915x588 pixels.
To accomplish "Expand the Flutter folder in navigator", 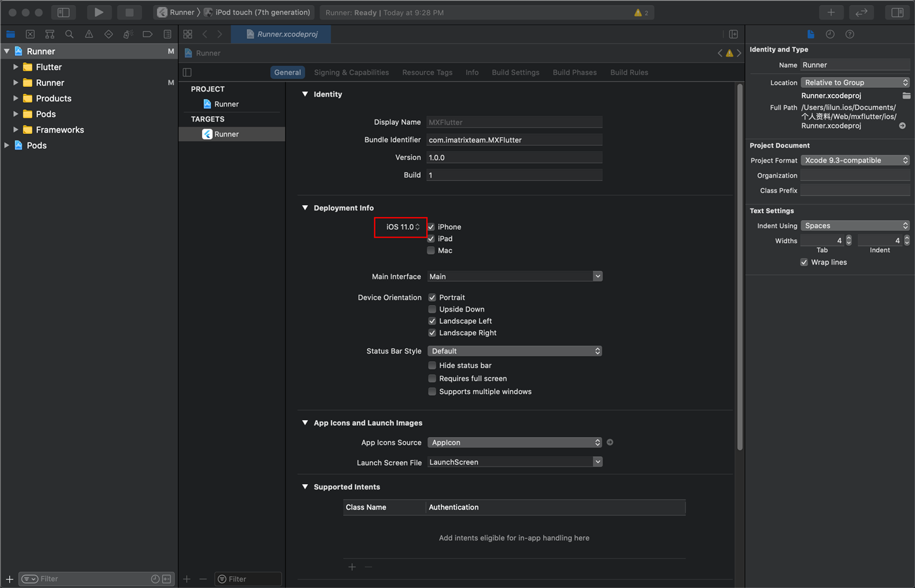I will pyautogui.click(x=16, y=67).
